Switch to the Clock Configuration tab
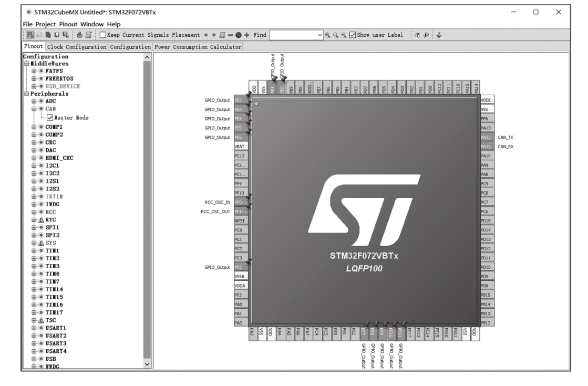588x386 pixels. tap(77, 47)
